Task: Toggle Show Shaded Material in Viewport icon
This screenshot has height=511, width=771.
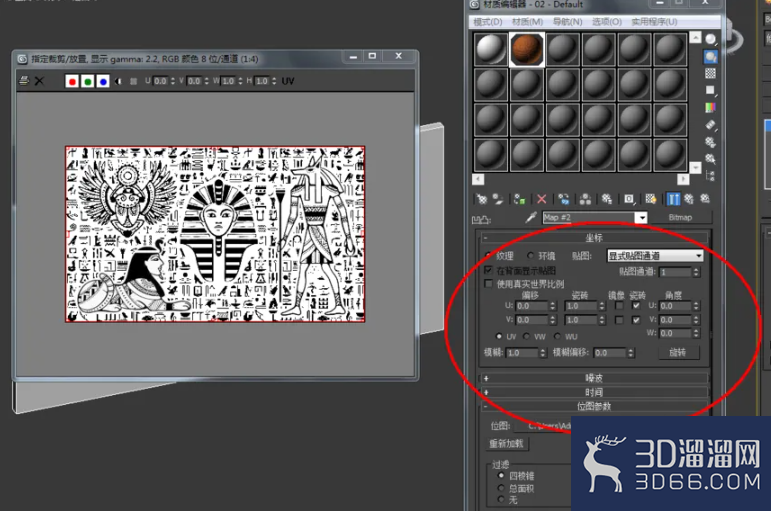Action: pos(651,199)
